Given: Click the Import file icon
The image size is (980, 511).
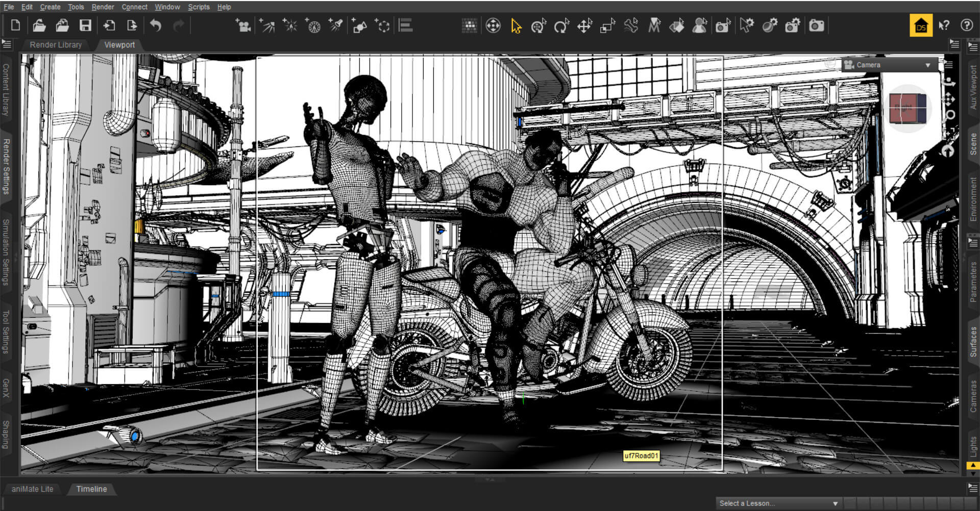Looking at the screenshot, I should 109,25.
